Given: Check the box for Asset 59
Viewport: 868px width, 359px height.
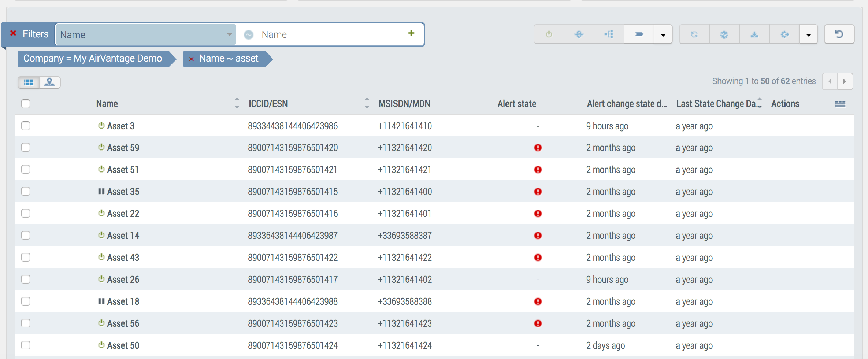Looking at the screenshot, I should pyautogui.click(x=26, y=148).
